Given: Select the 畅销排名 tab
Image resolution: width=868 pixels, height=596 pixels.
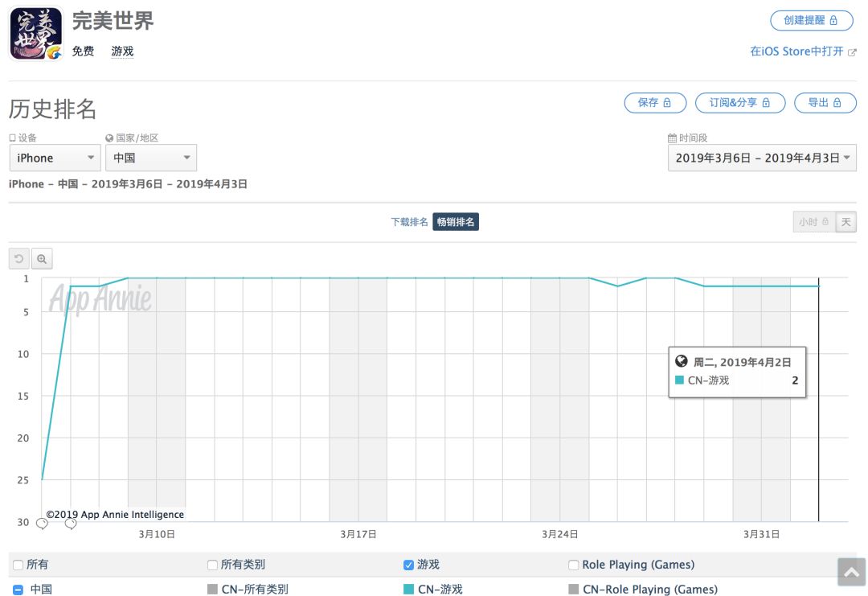Looking at the screenshot, I should (456, 222).
